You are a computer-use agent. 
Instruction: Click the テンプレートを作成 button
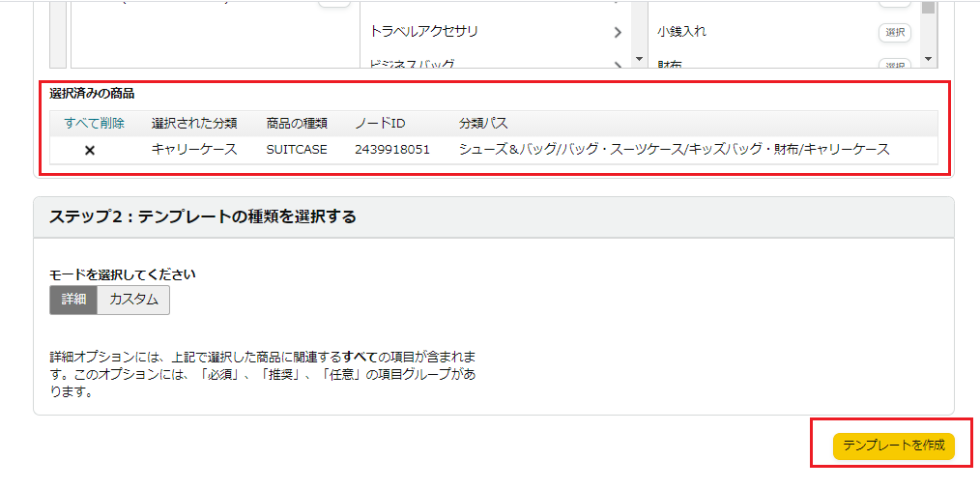[x=894, y=446]
